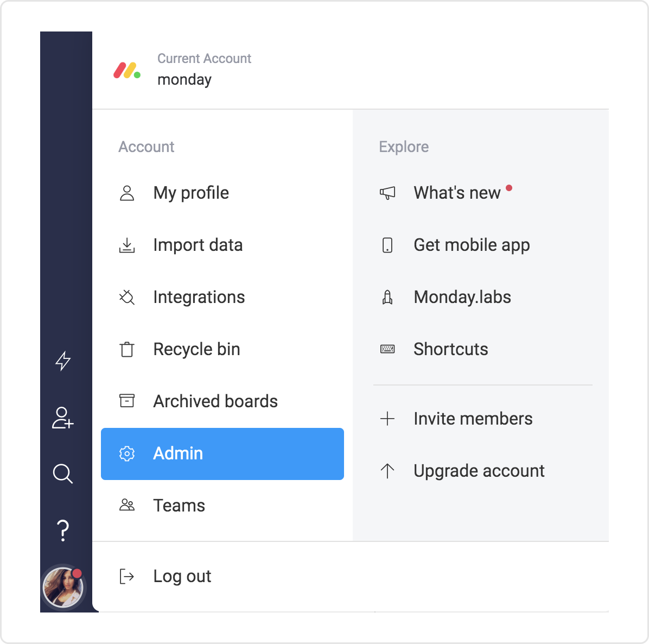Image resolution: width=649 pixels, height=644 pixels.
Task: Click the up arrow icon beside Upgrade account
Action: click(x=387, y=471)
